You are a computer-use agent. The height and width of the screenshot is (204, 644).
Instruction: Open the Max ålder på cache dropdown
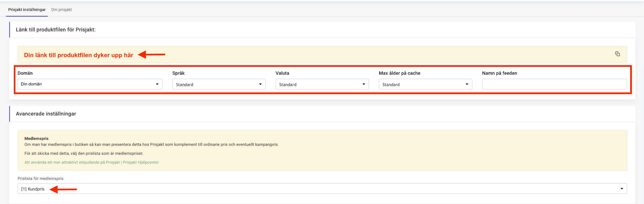[425, 84]
